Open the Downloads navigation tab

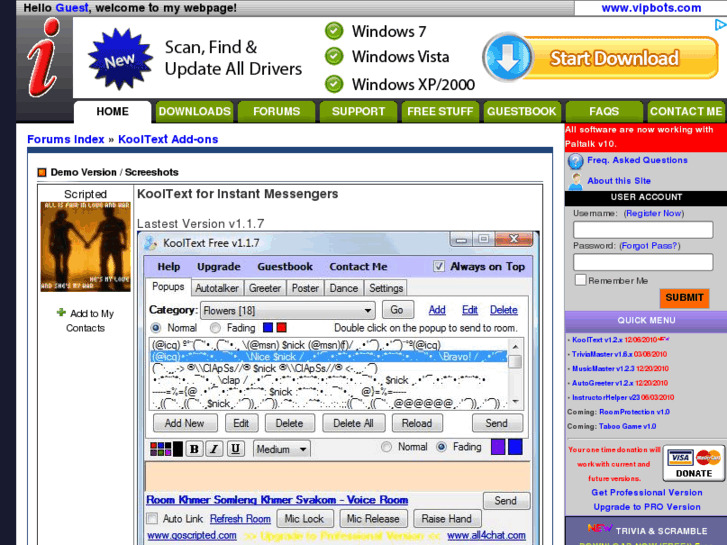point(194,112)
